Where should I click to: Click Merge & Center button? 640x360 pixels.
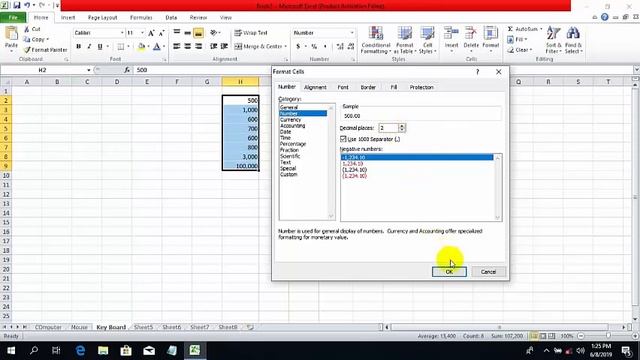pyautogui.click(x=260, y=47)
